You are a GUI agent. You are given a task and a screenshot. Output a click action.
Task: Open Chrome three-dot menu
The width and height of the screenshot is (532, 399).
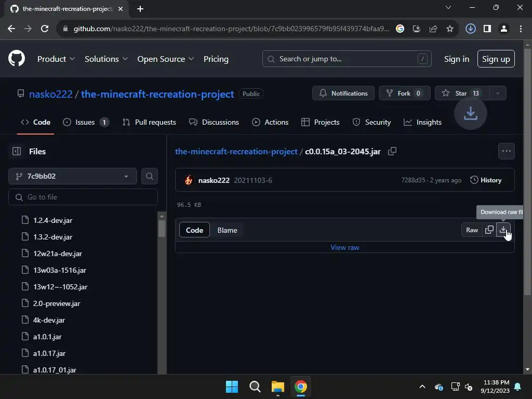521,29
